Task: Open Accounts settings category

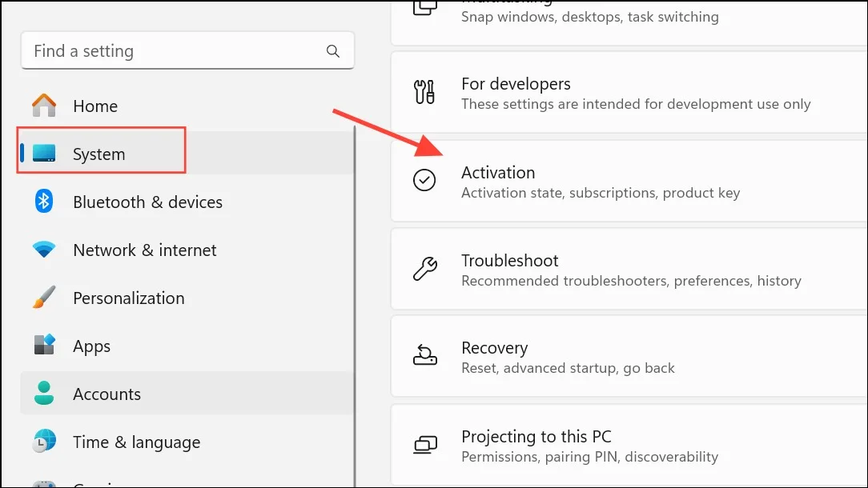Action: point(187,394)
